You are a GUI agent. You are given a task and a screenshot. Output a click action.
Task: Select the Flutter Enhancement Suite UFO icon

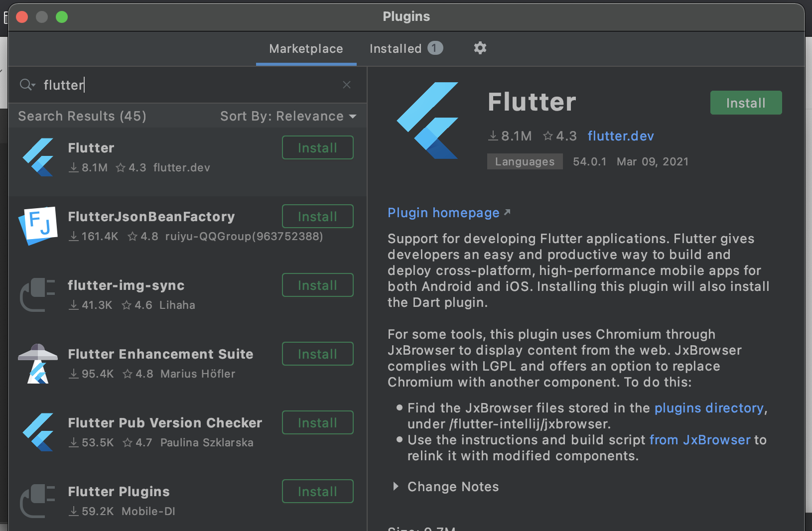(38, 364)
